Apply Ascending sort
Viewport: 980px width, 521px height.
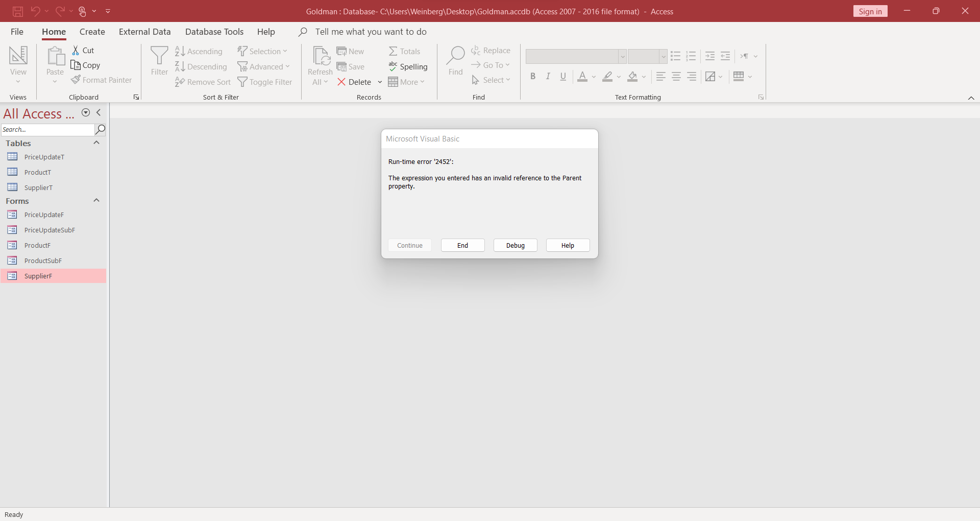click(199, 51)
